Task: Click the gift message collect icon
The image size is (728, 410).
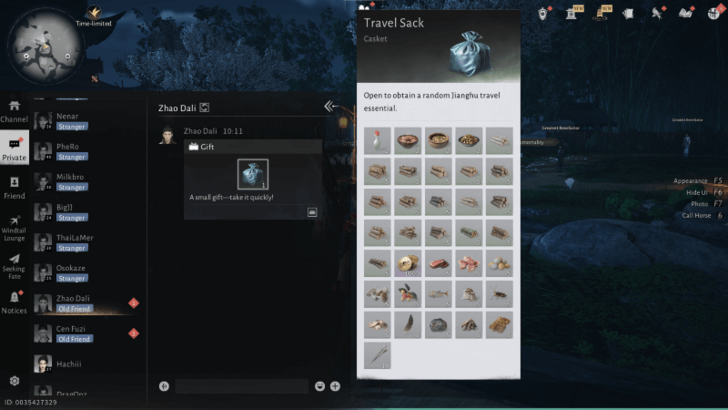Action: point(312,212)
